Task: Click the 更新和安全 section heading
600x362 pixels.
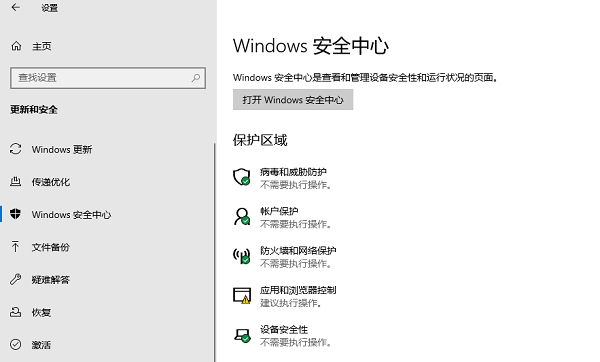Action: [x=34, y=110]
